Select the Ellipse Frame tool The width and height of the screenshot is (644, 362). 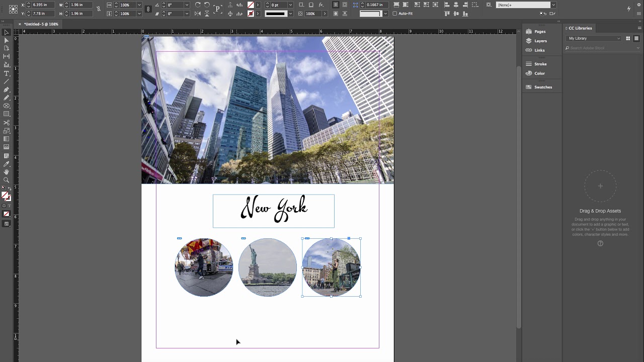coord(6,106)
